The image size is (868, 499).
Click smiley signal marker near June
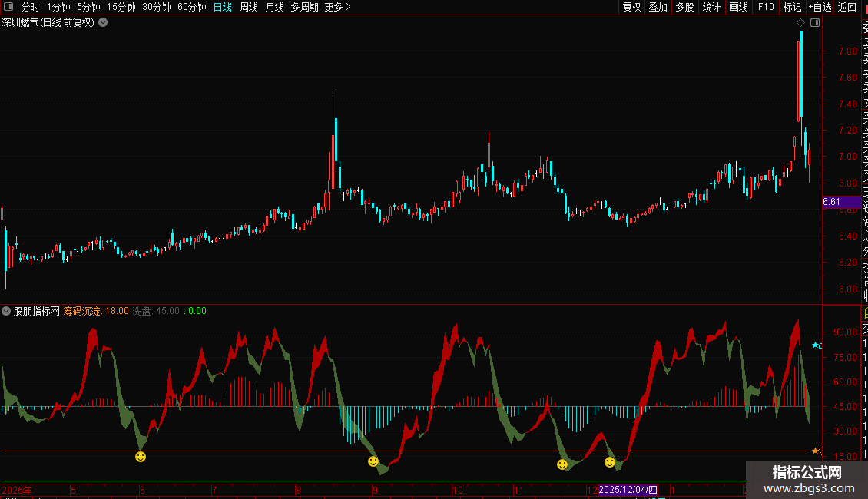point(141,457)
